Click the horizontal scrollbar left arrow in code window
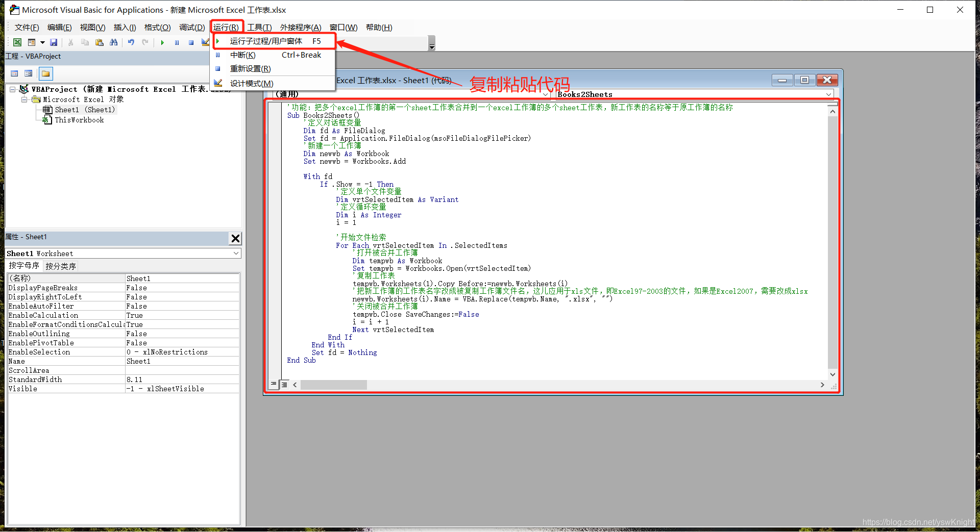The image size is (980, 532). (x=295, y=385)
